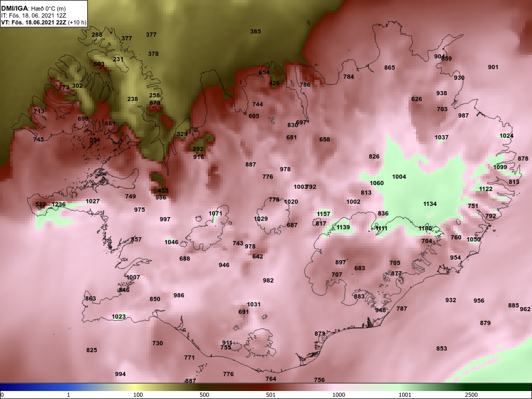
Task: Click the 603 value label
Action: [99, 64]
